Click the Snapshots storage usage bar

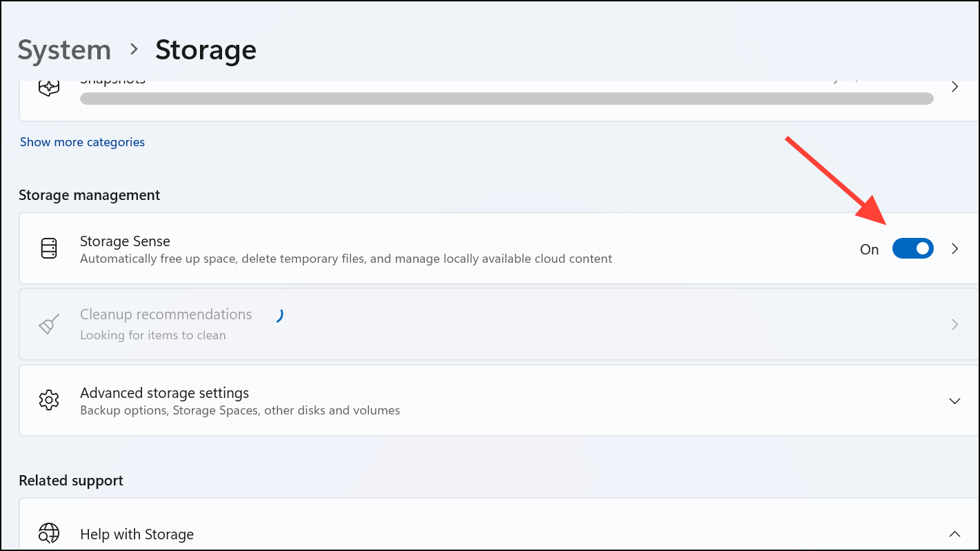pos(507,99)
